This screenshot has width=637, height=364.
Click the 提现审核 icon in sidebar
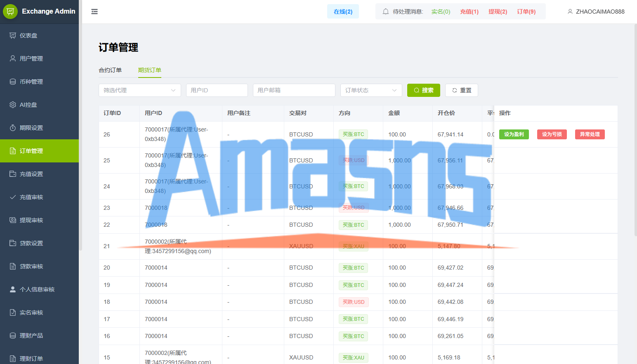(13, 220)
